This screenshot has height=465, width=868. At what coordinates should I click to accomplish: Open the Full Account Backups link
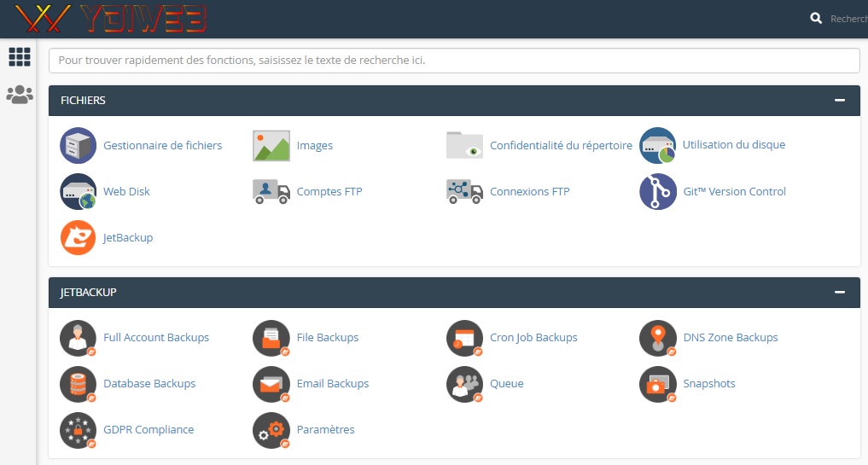156,338
